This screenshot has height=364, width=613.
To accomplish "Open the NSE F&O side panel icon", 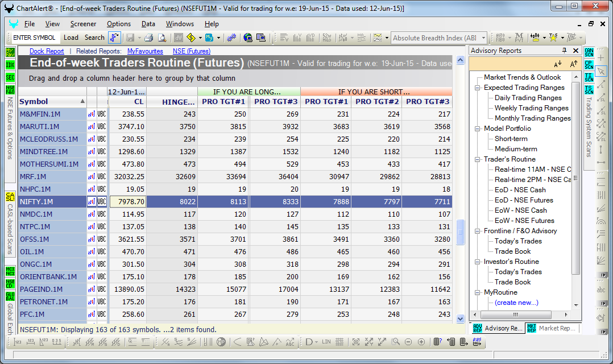I will tap(10, 90).
